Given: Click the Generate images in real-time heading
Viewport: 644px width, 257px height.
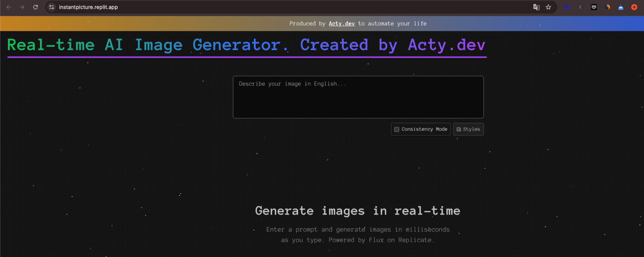Looking at the screenshot, I should point(358,211).
